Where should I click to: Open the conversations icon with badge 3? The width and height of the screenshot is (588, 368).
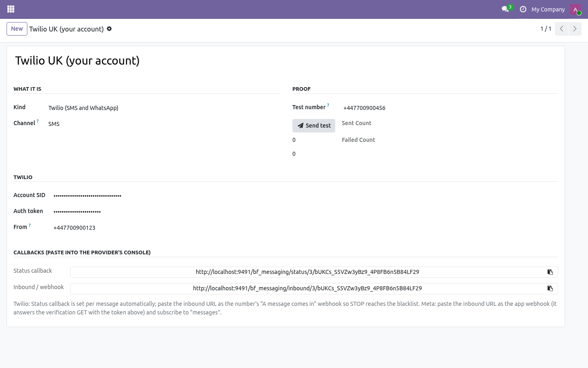coord(507,9)
